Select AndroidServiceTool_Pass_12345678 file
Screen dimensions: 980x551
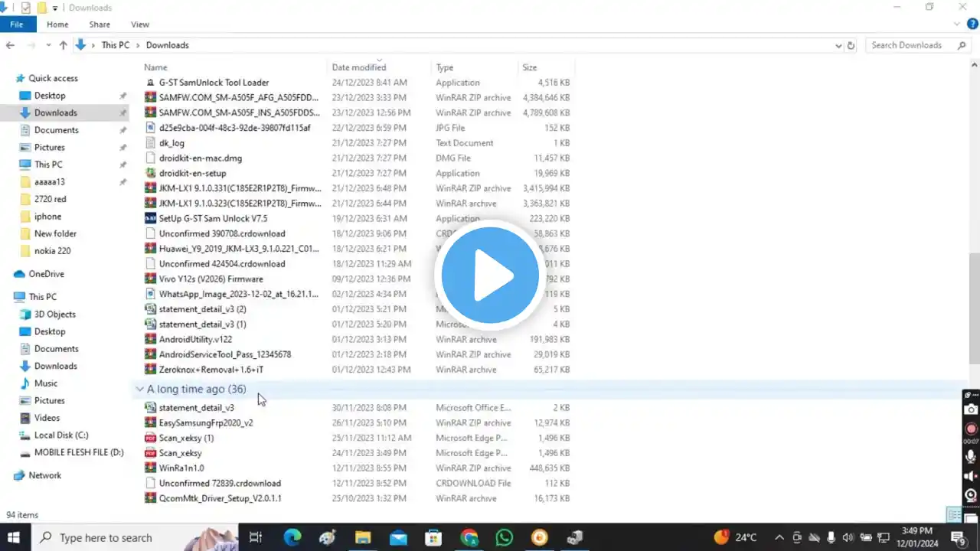225,355
